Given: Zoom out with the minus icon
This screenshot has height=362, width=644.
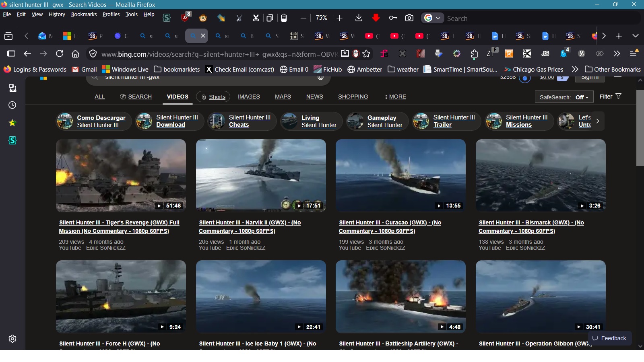Looking at the screenshot, I should click(x=303, y=18).
